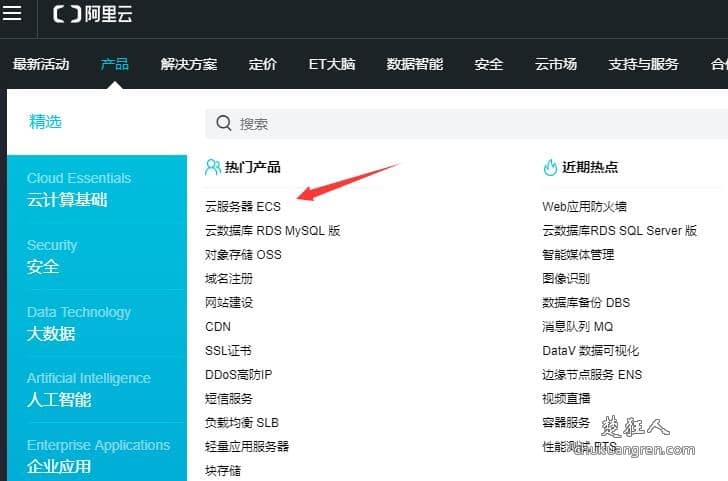Open 消息队列 MQ link
The width and height of the screenshot is (728, 481).
pyautogui.click(x=578, y=327)
